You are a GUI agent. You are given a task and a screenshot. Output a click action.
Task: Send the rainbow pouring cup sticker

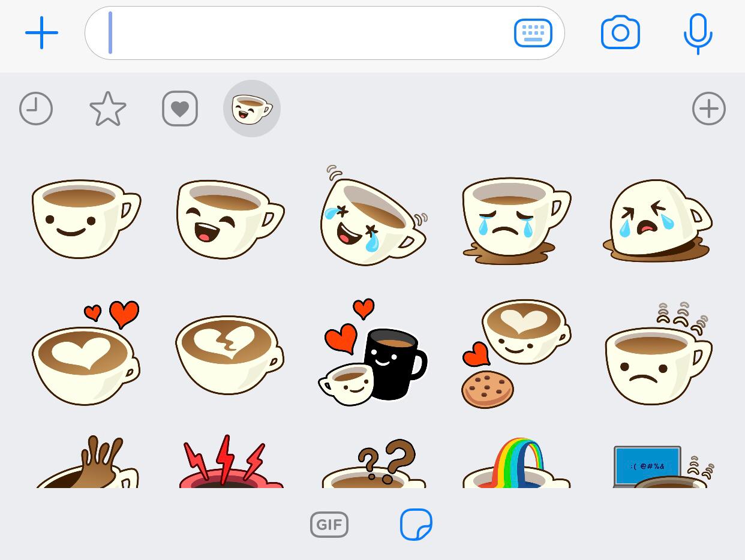click(x=516, y=462)
